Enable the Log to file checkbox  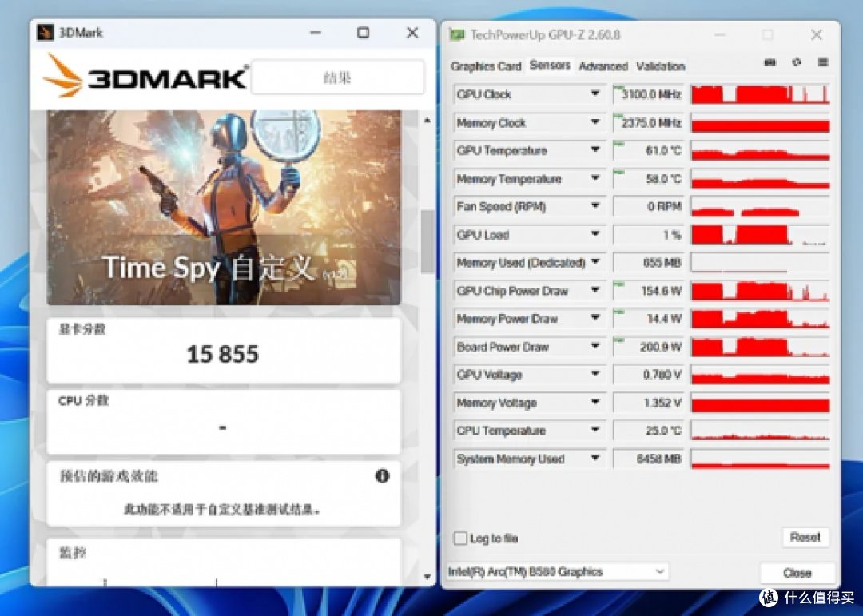click(460, 539)
